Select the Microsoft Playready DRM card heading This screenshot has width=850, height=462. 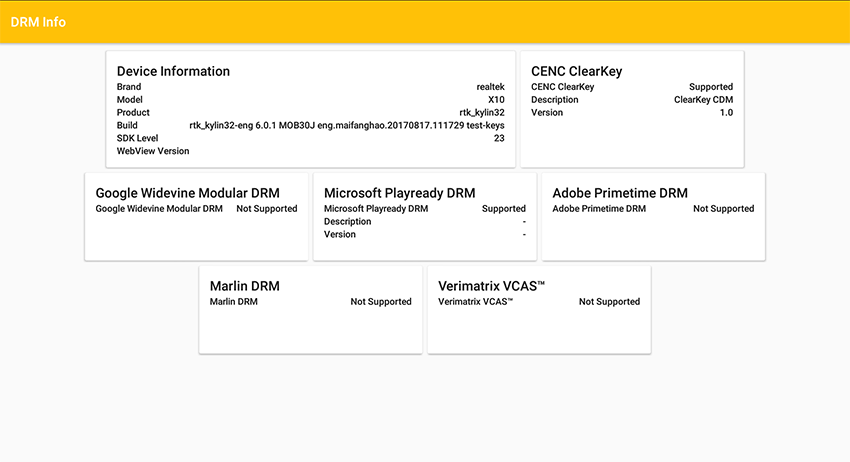pyautogui.click(x=400, y=193)
